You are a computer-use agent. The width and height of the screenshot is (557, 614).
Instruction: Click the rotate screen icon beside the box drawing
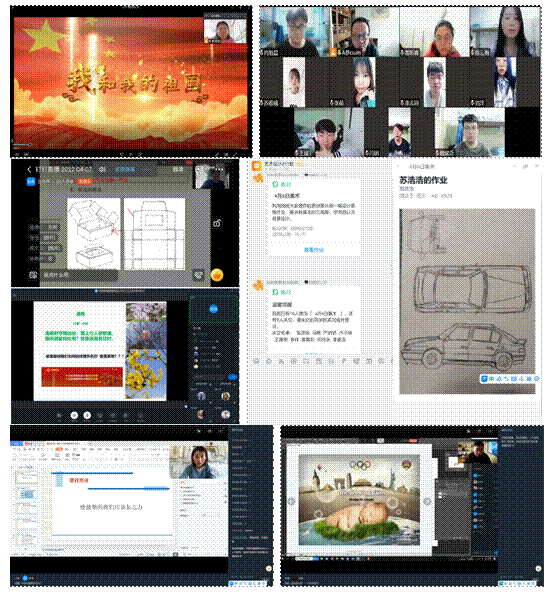click(217, 223)
